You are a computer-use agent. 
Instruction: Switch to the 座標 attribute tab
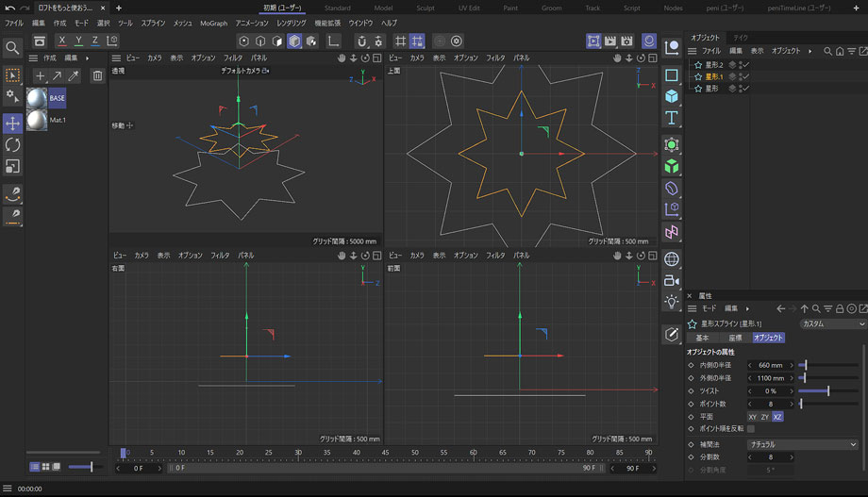pos(734,338)
